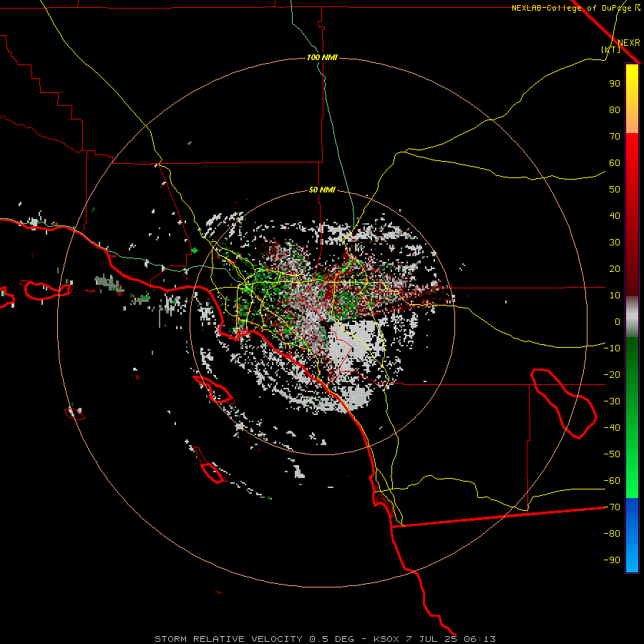Click the "-10" scale label
Viewport: 644px width, 644px height.
tap(612, 348)
